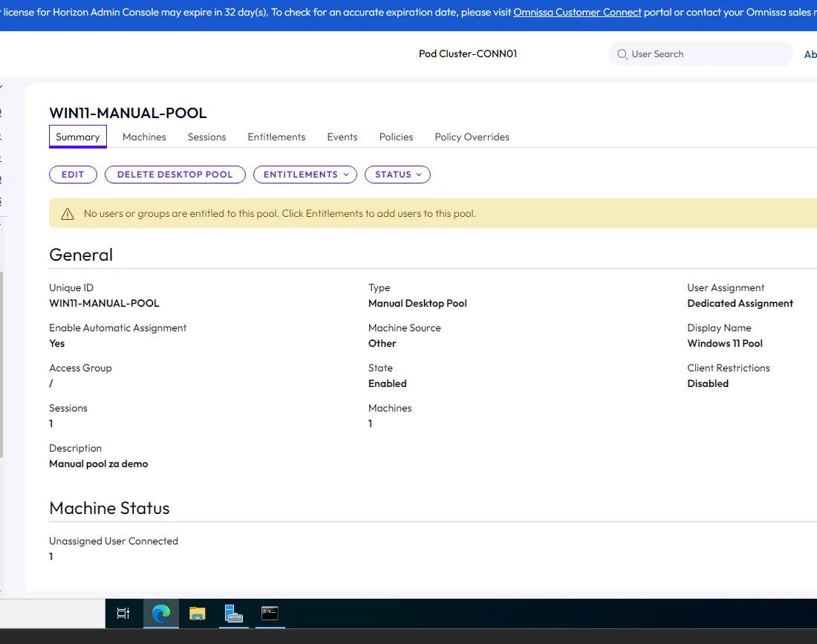
Task: View the Events tab
Action: [342, 137]
